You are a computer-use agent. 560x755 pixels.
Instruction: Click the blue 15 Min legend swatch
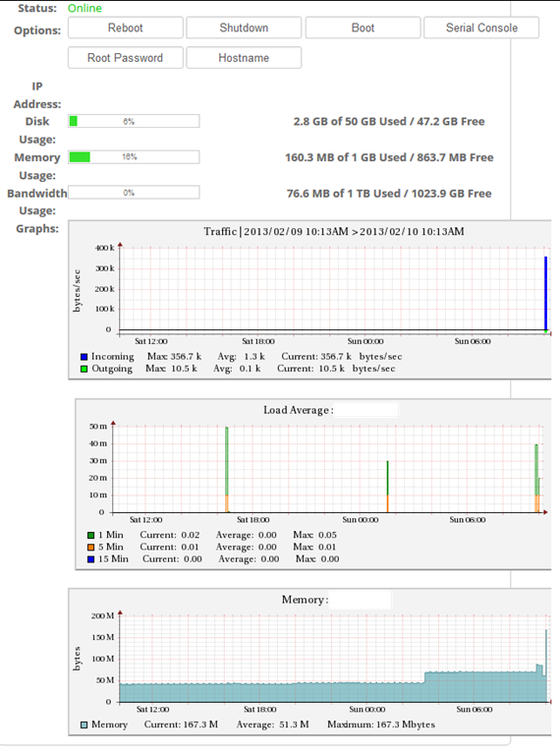point(91,559)
